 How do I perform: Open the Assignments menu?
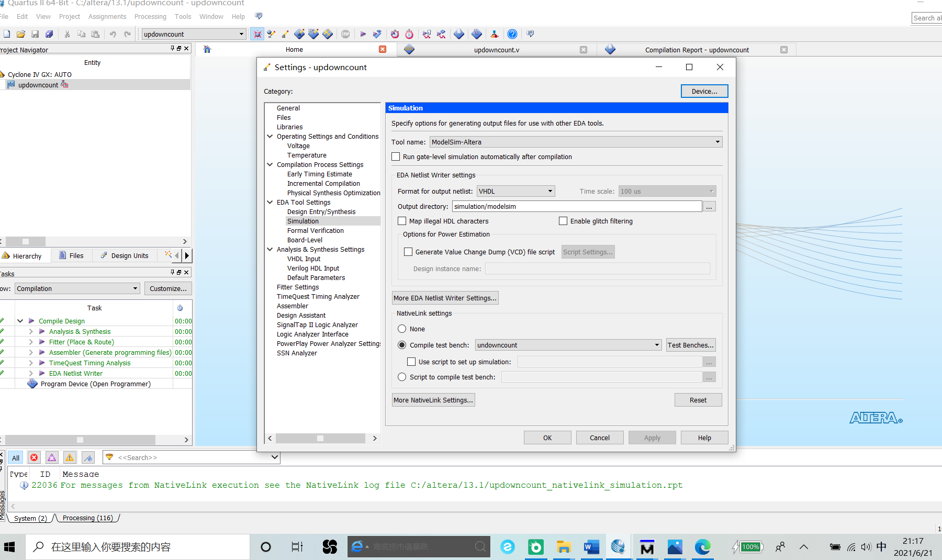coord(107,17)
